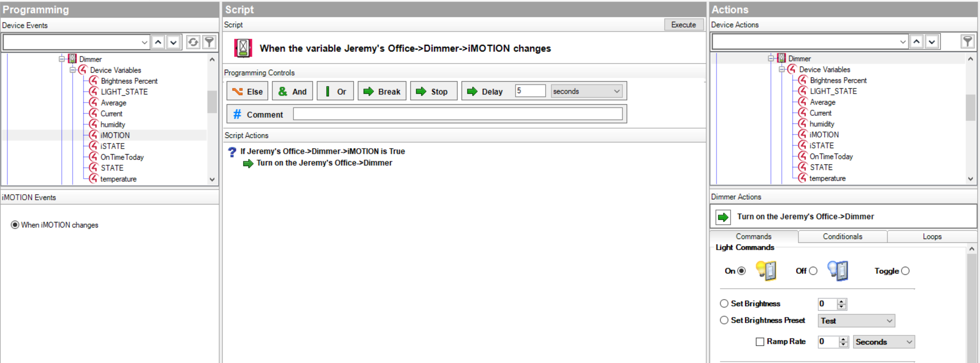
Task: Open the Device Actions search dropdown
Action: tap(903, 41)
